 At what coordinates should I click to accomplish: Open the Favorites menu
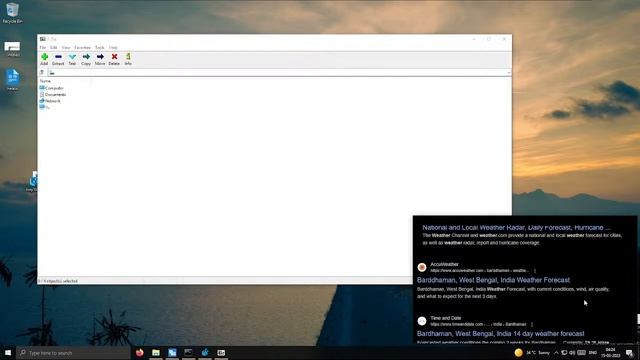(x=82, y=48)
